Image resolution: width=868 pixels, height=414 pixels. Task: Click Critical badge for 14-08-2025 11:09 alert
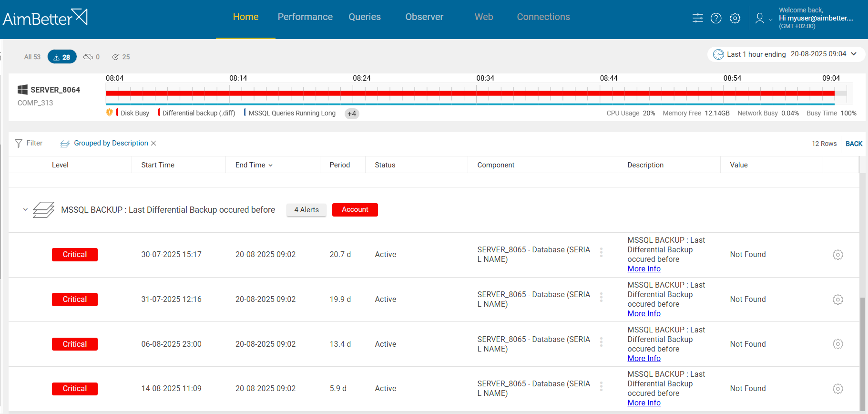click(75, 389)
